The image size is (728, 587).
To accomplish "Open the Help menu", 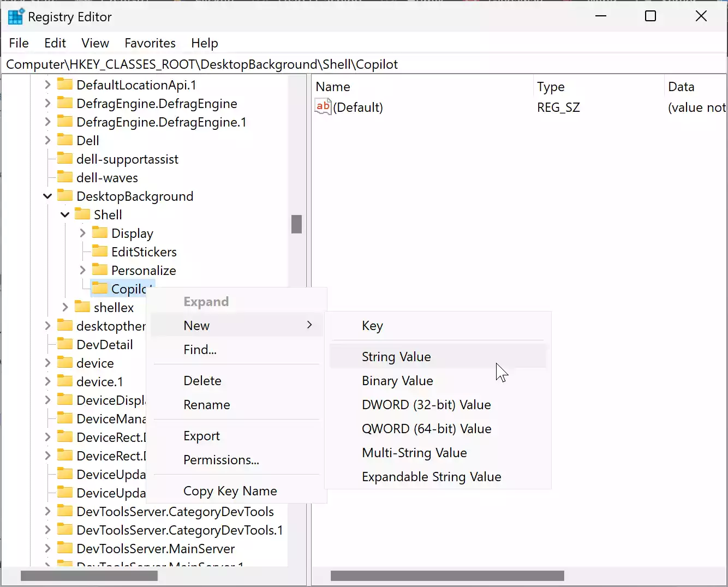I will 205,43.
